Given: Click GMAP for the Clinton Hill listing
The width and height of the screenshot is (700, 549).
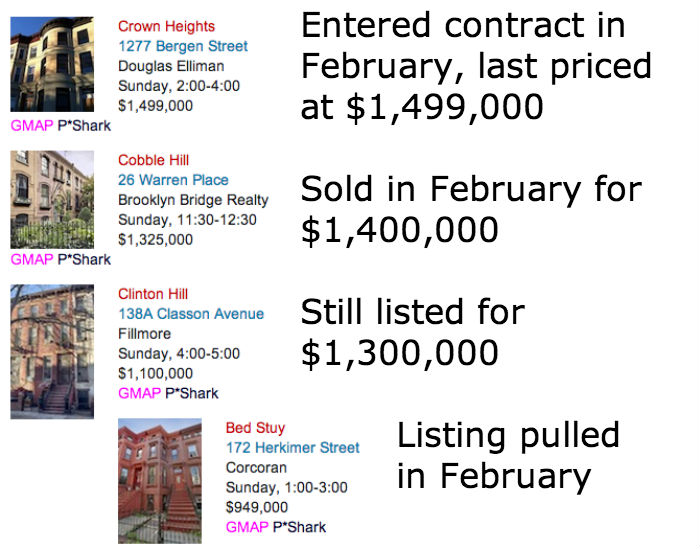Looking at the screenshot, I should (139, 393).
